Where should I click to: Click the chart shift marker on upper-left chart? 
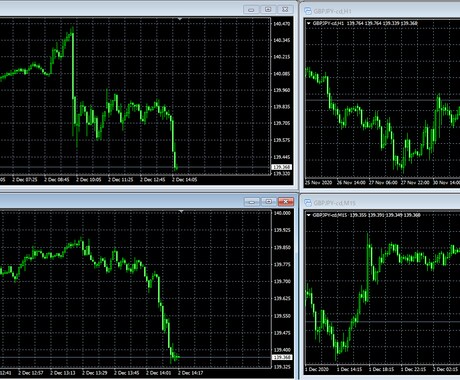tap(180, 19)
